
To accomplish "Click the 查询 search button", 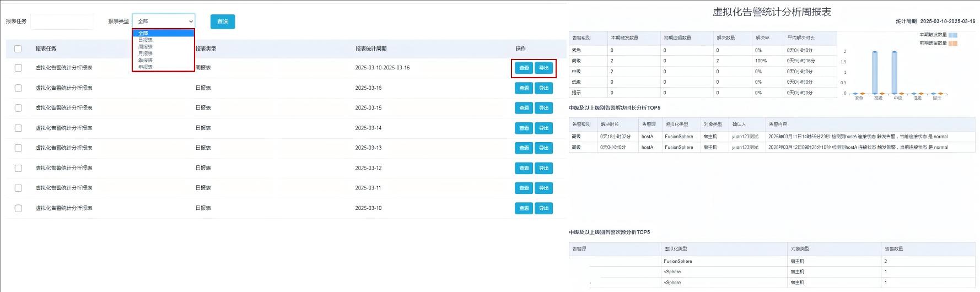I will pos(223,21).
